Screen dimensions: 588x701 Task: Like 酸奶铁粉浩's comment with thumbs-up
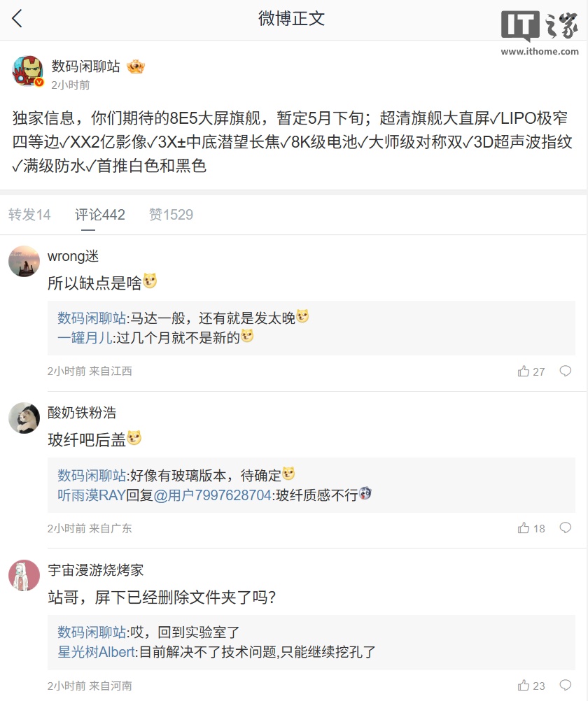coord(524,528)
